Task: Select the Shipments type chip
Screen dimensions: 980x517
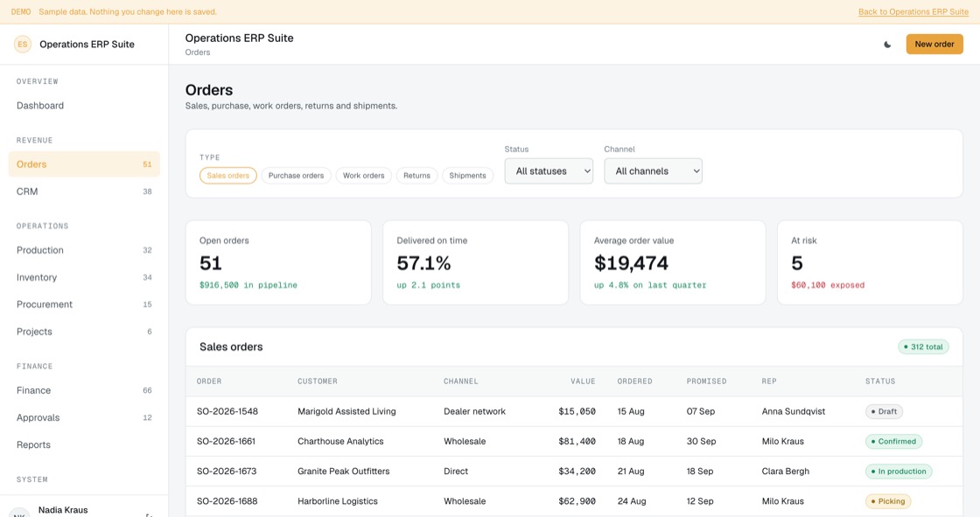Action: pos(467,176)
